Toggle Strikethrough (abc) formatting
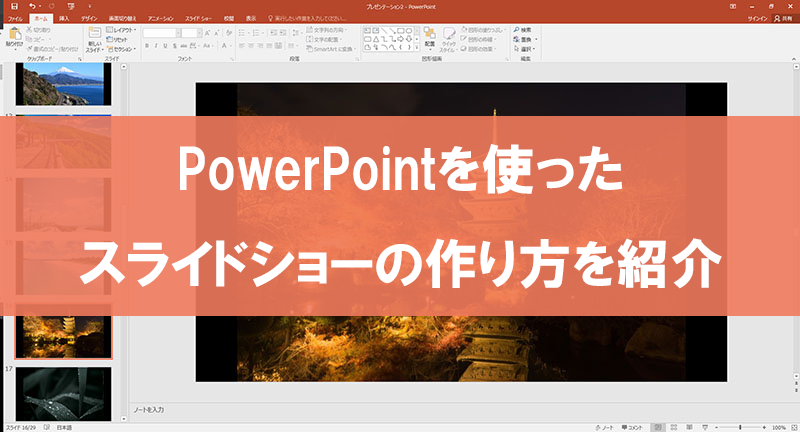Viewport: 800px width, 432px height. (x=184, y=46)
